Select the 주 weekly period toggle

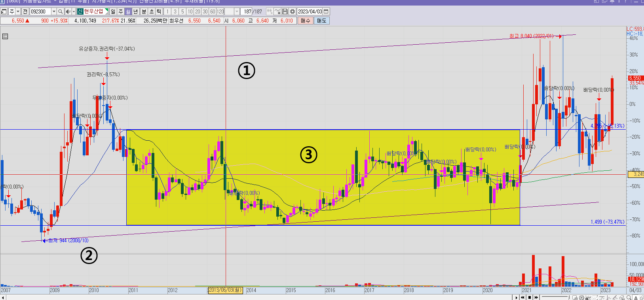pyautogui.click(x=121, y=11)
